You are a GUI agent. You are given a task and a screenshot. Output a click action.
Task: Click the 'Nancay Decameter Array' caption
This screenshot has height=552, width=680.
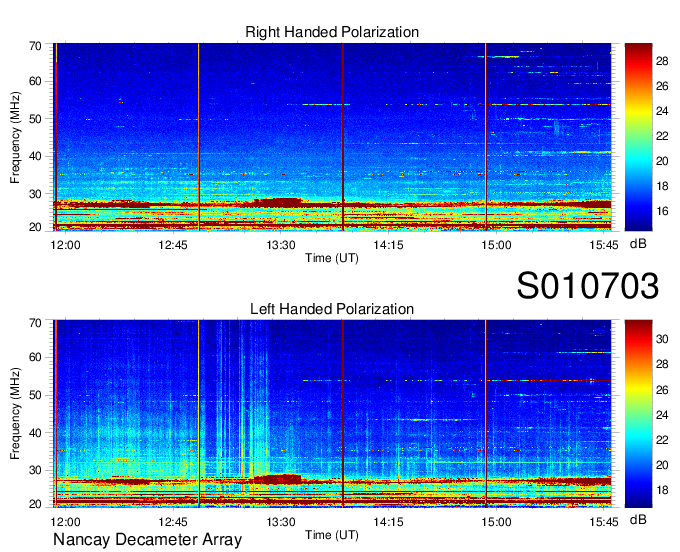[147, 539]
